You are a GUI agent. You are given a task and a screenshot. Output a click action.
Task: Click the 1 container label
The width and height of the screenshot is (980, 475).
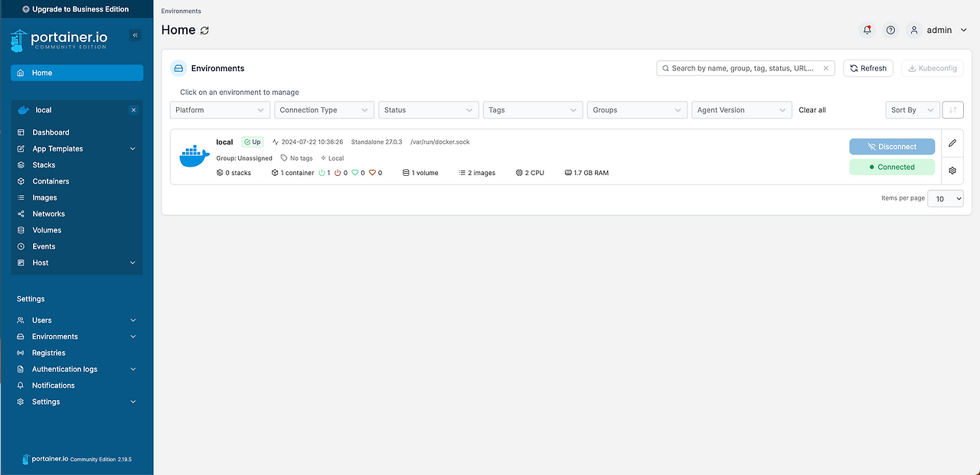tap(292, 173)
